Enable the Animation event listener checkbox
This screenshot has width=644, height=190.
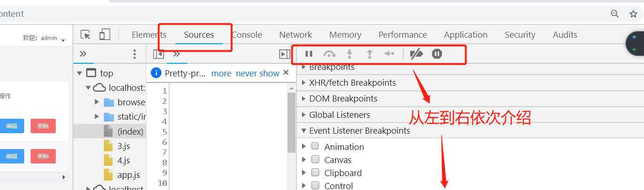[x=315, y=146]
